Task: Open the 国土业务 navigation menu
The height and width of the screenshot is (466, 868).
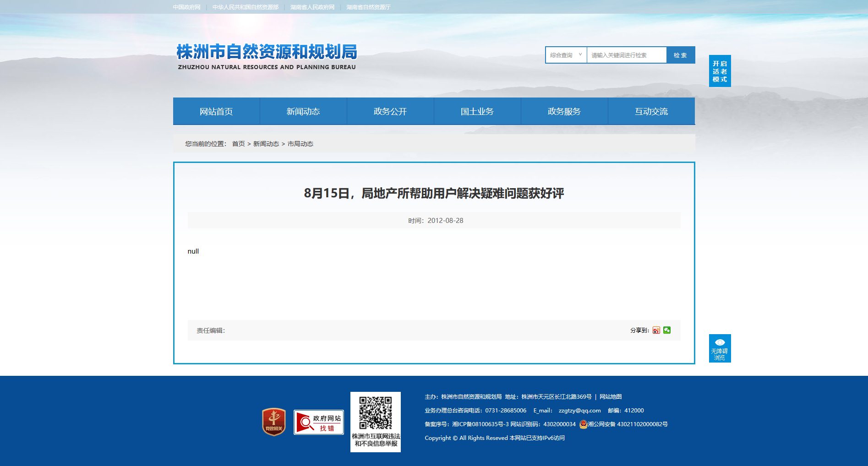Action: [477, 111]
